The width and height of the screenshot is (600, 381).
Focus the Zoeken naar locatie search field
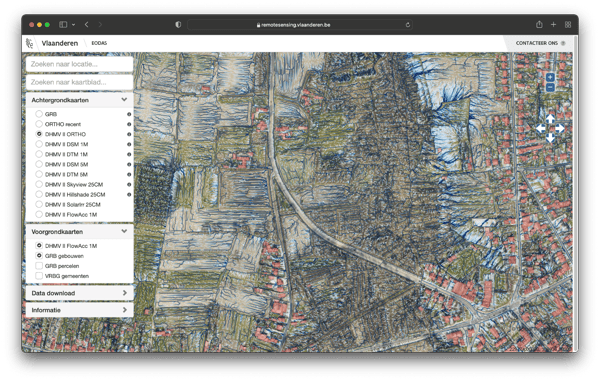point(80,64)
